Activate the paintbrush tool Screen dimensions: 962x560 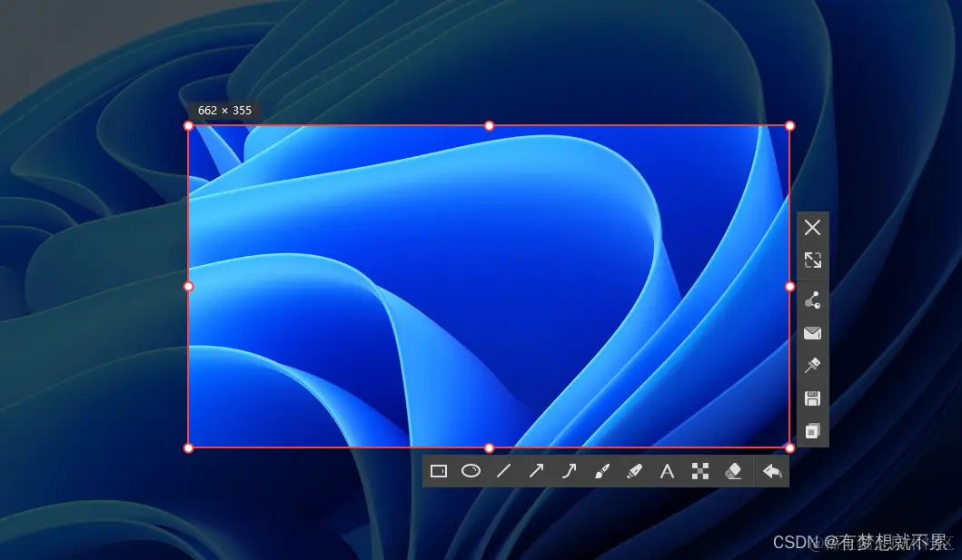pos(602,470)
